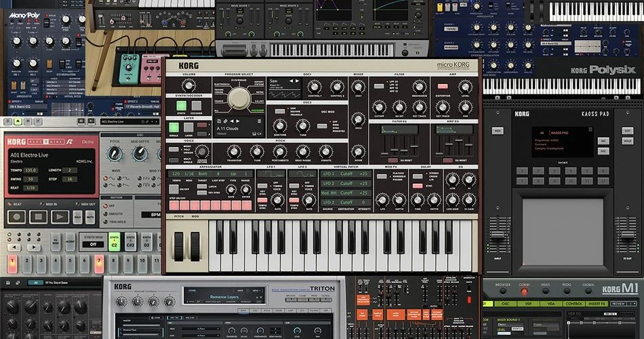The image size is (644, 339).
Task: Enable microKORG Vocoder mode button
Action: tap(197, 106)
